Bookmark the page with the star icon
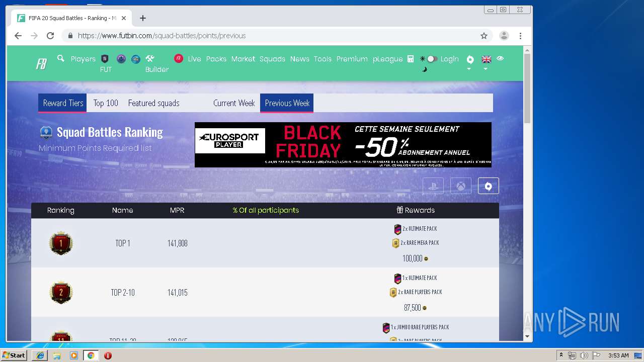The height and width of the screenshot is (362, 644). (x=484, y=36)
